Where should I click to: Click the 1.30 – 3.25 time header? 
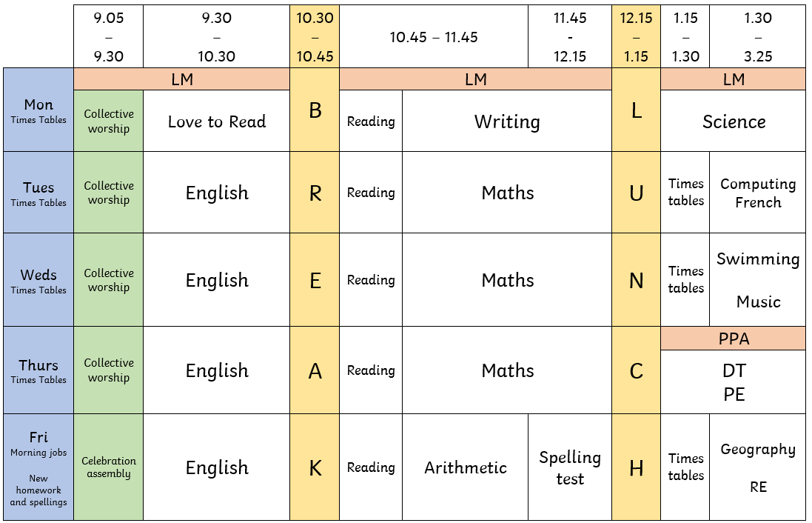758,37
